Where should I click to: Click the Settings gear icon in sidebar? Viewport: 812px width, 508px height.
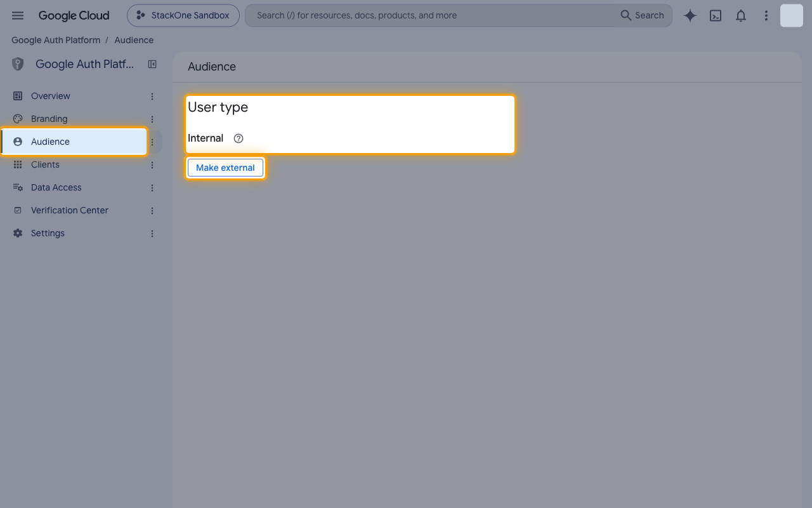(x=18, y=233)
